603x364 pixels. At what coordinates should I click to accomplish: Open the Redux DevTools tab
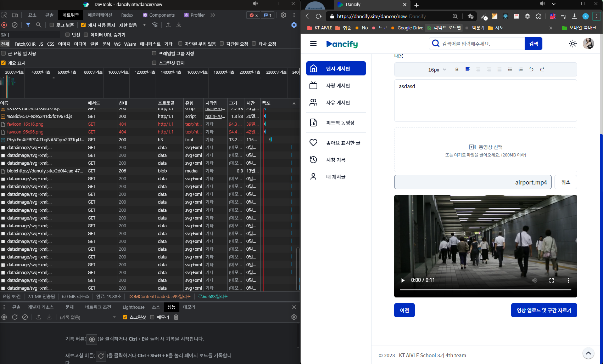click(x=127, y=15)
